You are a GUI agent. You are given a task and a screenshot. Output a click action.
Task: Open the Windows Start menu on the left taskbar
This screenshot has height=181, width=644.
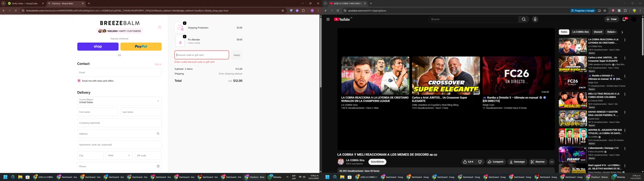click(x=6, y=177)
